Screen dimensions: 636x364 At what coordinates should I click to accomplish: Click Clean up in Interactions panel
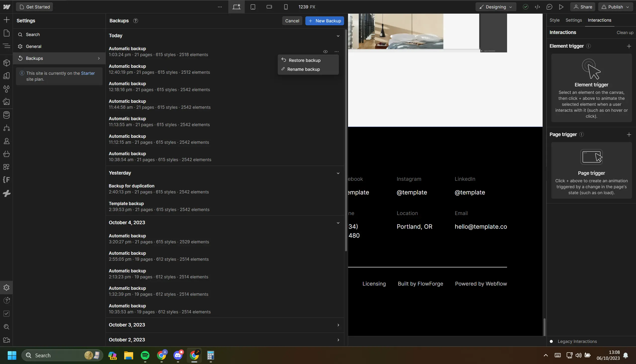coord(625,33)
